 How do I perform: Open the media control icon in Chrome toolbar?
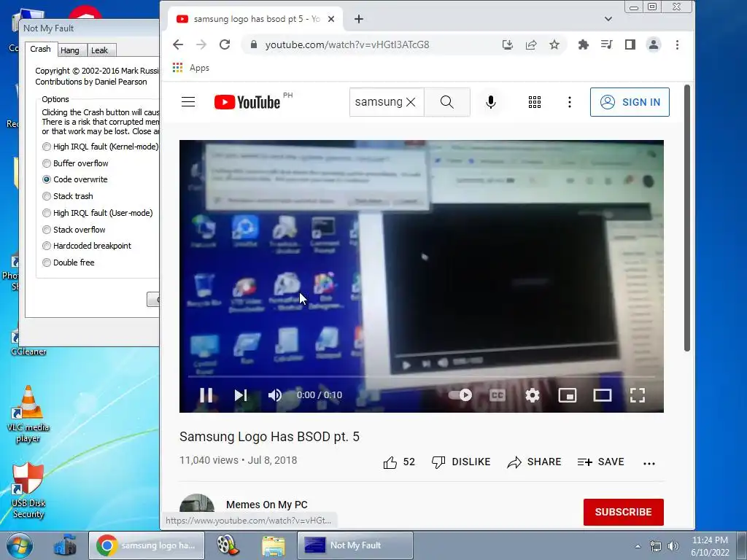[606, 44]
